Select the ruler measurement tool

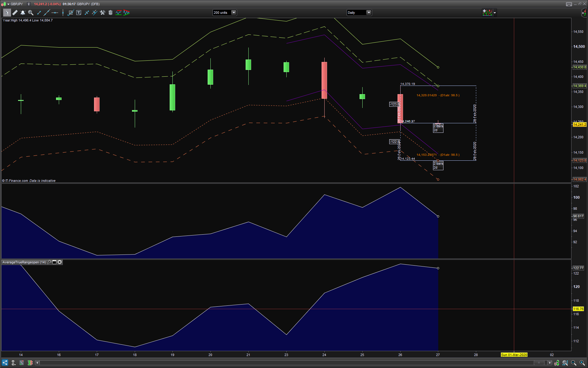tap(15, 13)
